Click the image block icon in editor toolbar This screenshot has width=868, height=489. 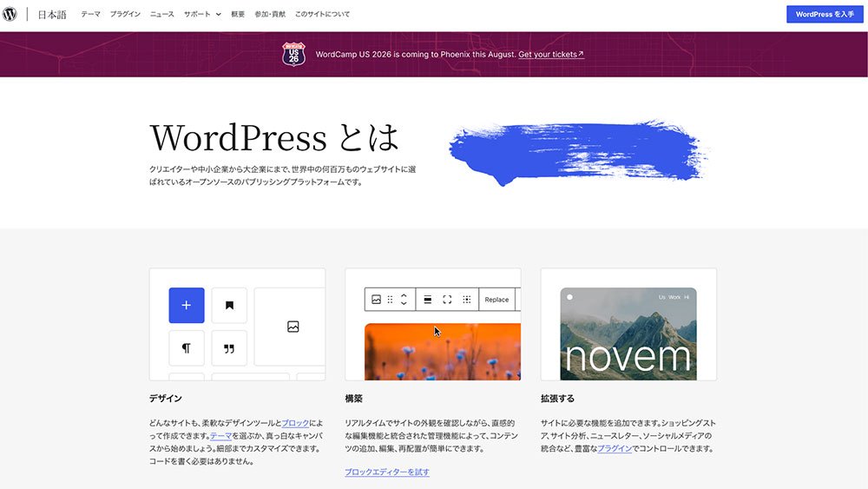click(377, 300)
